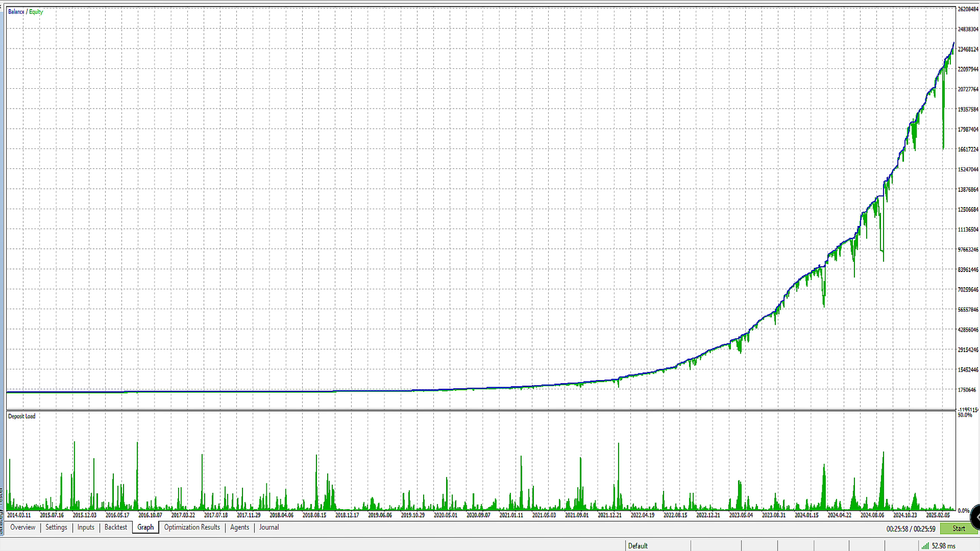Select the Graph tab
The height and width of the screenshot is (551, 980).
point(145,528)
